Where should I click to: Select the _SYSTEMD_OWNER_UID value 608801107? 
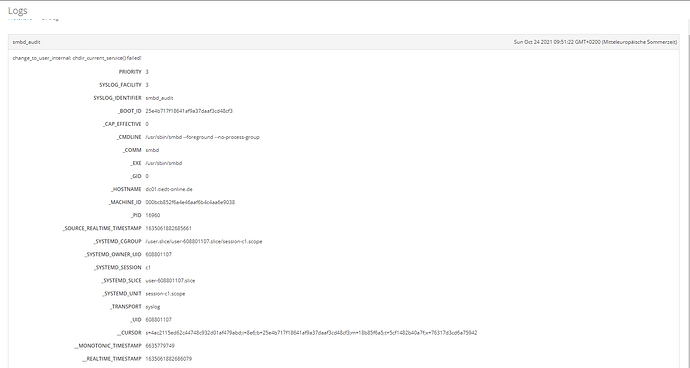coord(158,254)
